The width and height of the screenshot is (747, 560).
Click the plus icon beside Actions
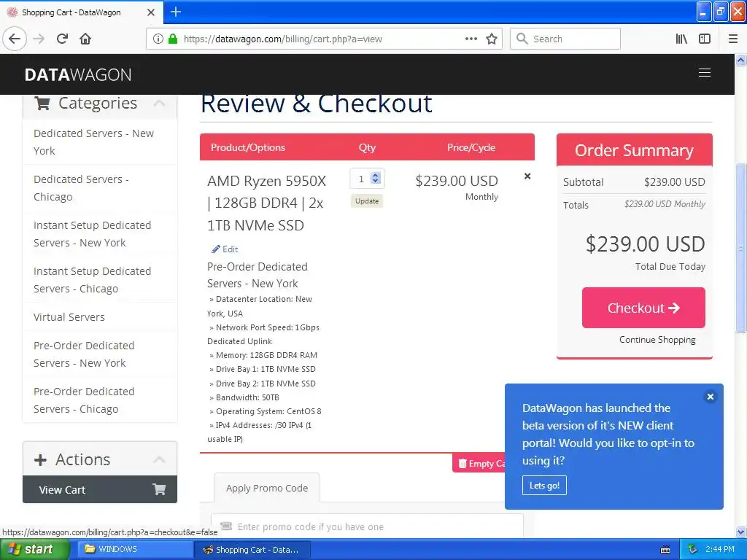(41, 459)
